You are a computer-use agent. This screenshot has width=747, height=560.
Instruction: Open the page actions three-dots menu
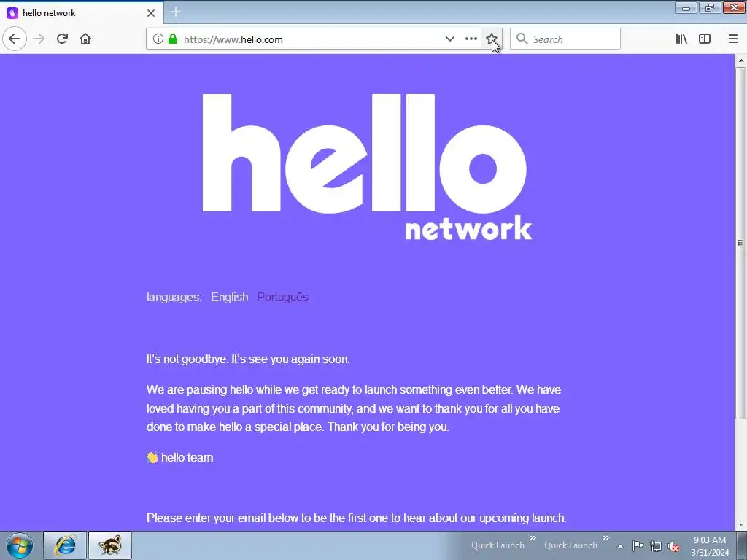[x=471, y=39]
